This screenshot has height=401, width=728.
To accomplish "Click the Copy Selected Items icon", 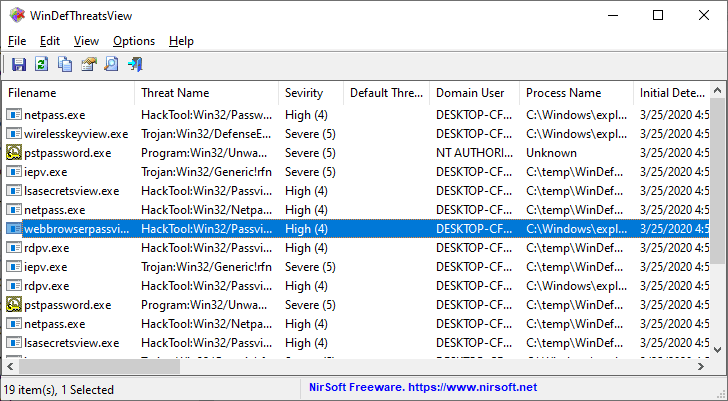I will (65, 65).
